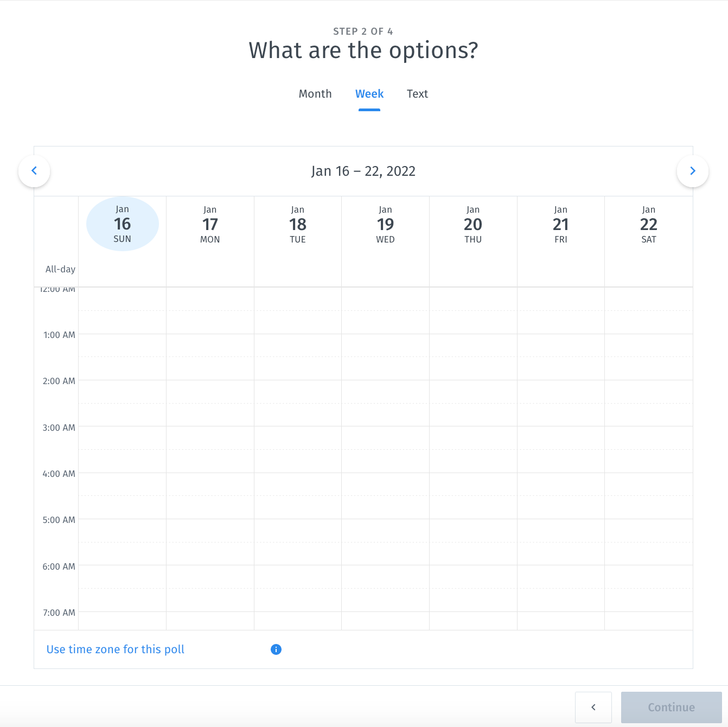Select Wednesday Jan 19 day header
Screen dimensions: 728x727
click(385, 224)
